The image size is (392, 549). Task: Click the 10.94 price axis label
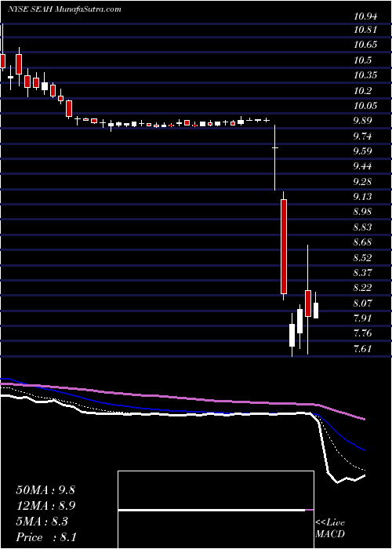coord(365,16)
